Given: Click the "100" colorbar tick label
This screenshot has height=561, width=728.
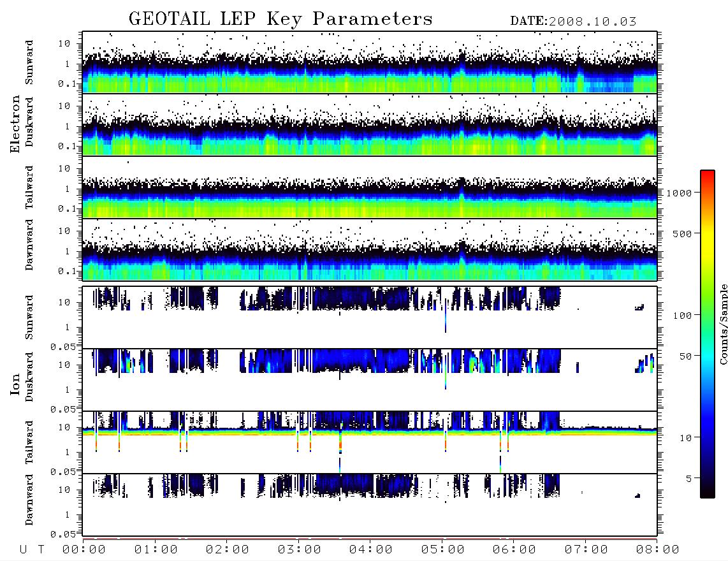Looking at the screenshot, I should coord(682,316).
